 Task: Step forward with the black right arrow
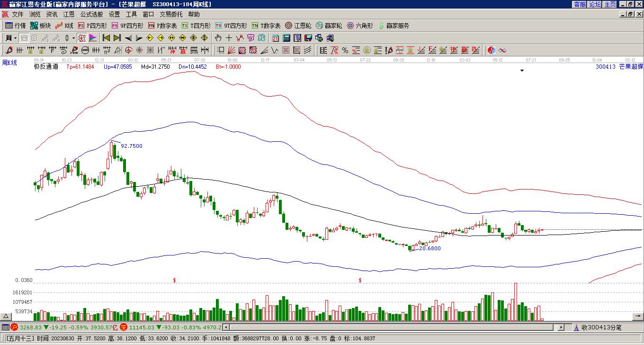pyautogui.click(x=139, y=38)
